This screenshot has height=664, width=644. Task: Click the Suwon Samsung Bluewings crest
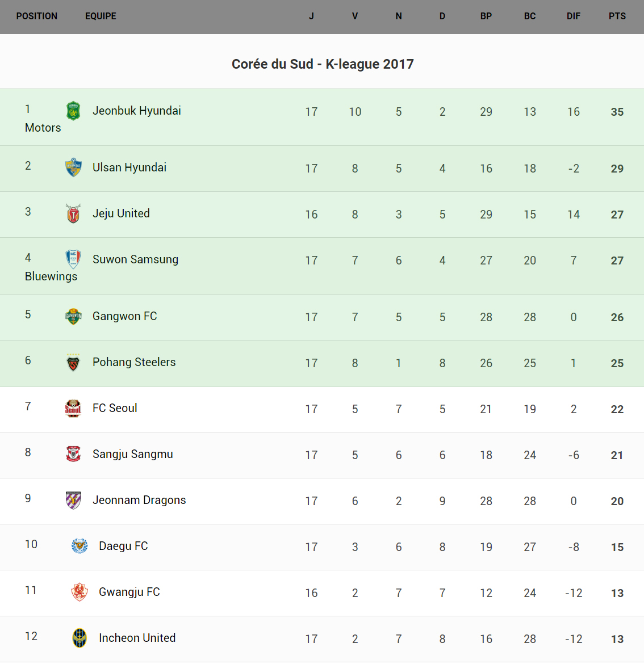(73, 259)
